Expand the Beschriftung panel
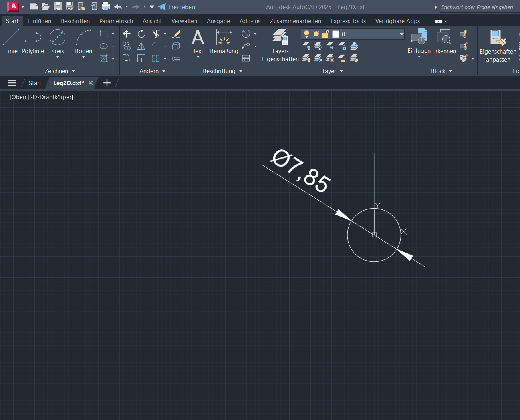 [223, 71]
